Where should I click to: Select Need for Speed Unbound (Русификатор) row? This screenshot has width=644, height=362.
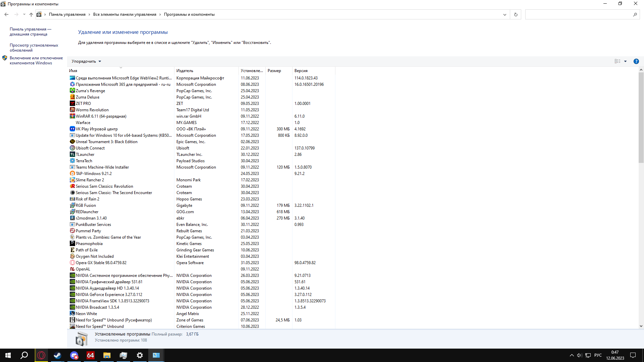point(201,320)
